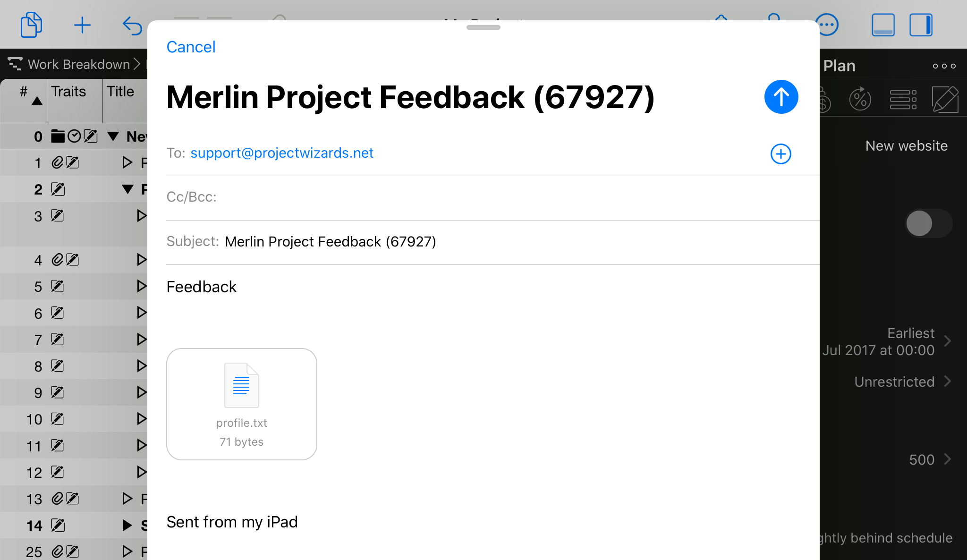Add a new item with the plus toolbar icon
Screen dimensions: 967x560
click(x=82, y=25)
